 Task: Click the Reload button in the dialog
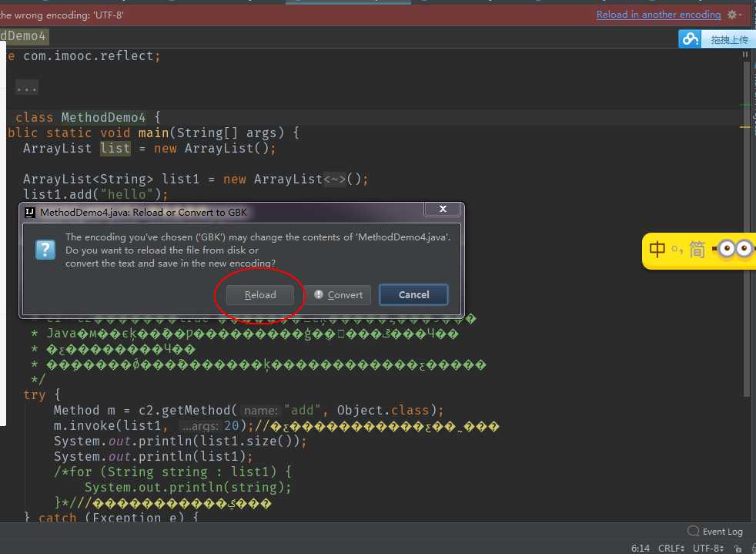[x=260, y=295]
